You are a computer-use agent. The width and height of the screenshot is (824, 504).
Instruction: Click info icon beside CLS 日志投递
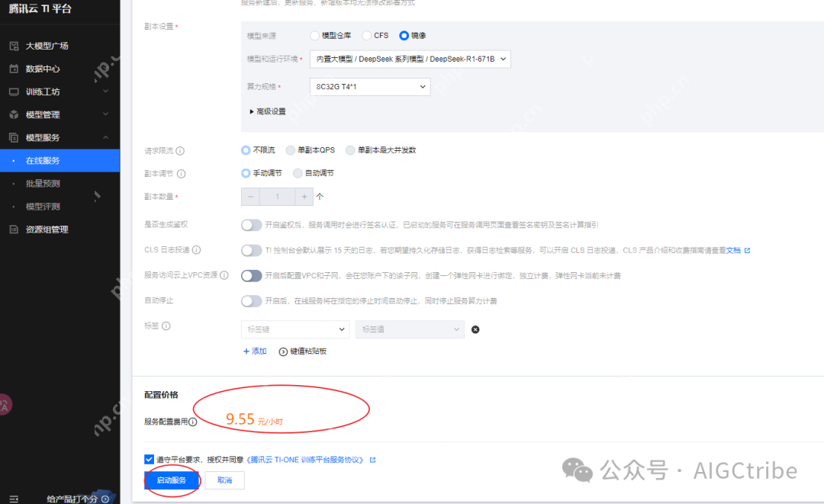tap(197, 250)
